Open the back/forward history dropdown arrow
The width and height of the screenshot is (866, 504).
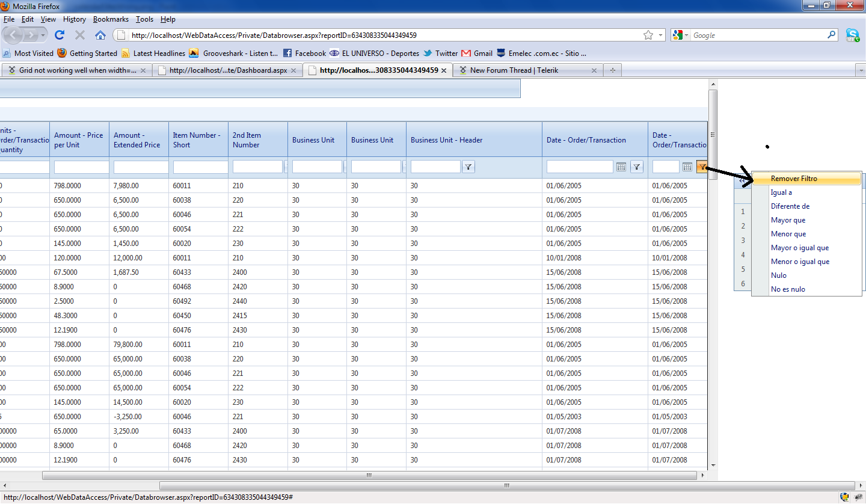click(43, 35)
